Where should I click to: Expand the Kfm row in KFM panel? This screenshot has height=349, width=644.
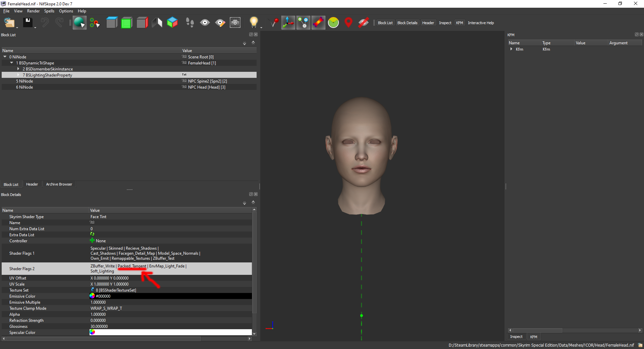[x=511, y=49]
